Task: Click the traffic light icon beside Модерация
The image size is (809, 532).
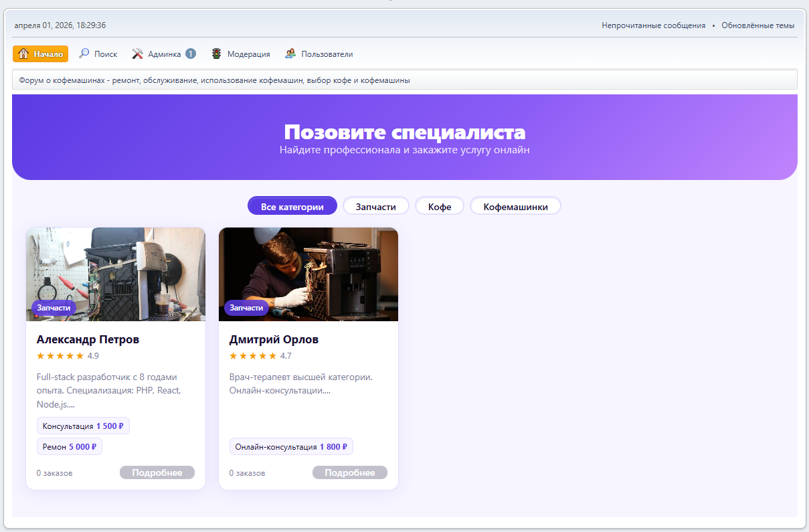Action: point(217,54)
